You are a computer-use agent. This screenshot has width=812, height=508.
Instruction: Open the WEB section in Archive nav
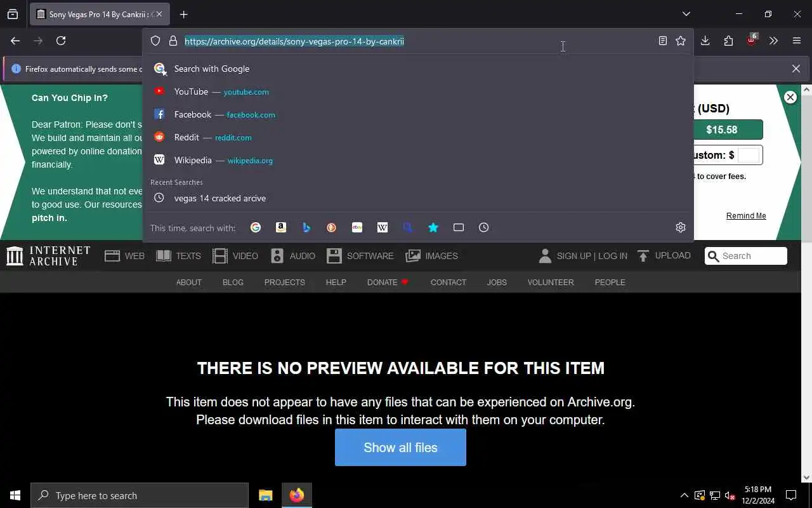pyautogui.click(x=125, y=256)
